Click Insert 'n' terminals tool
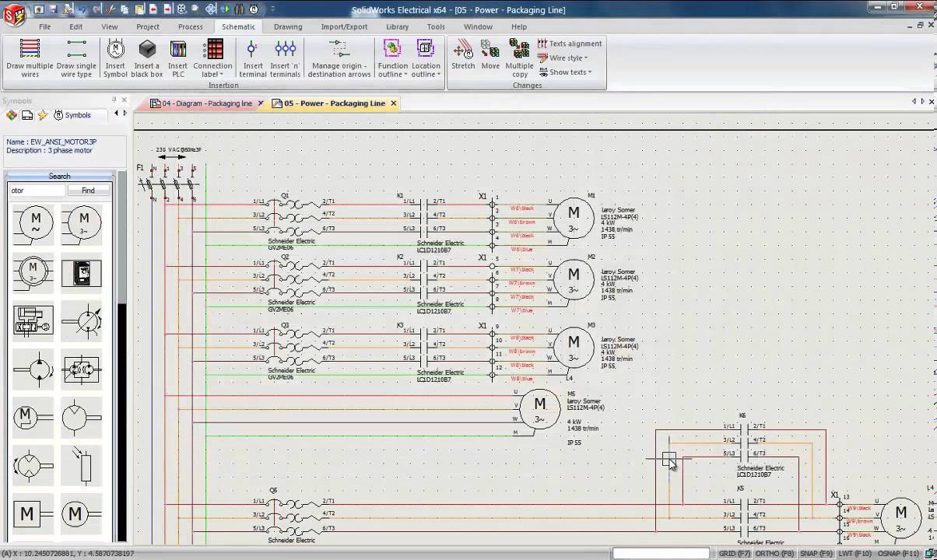937x560 pixels. coord(285,58)
